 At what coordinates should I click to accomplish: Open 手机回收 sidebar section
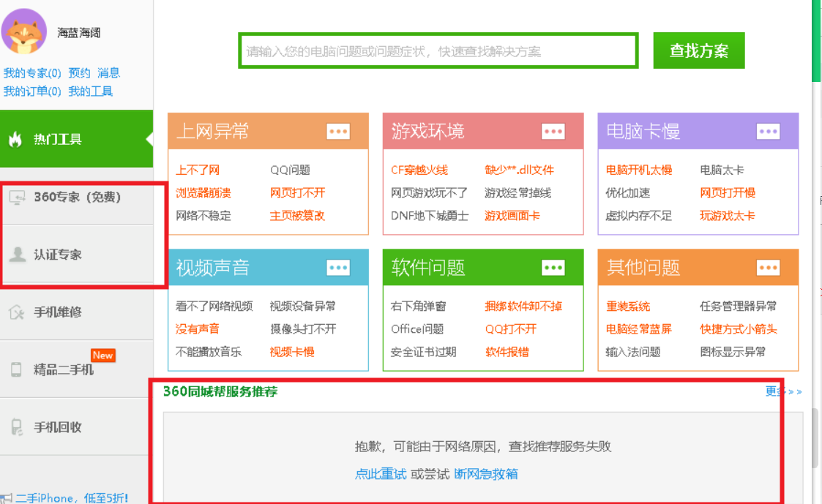click(77, 427)
